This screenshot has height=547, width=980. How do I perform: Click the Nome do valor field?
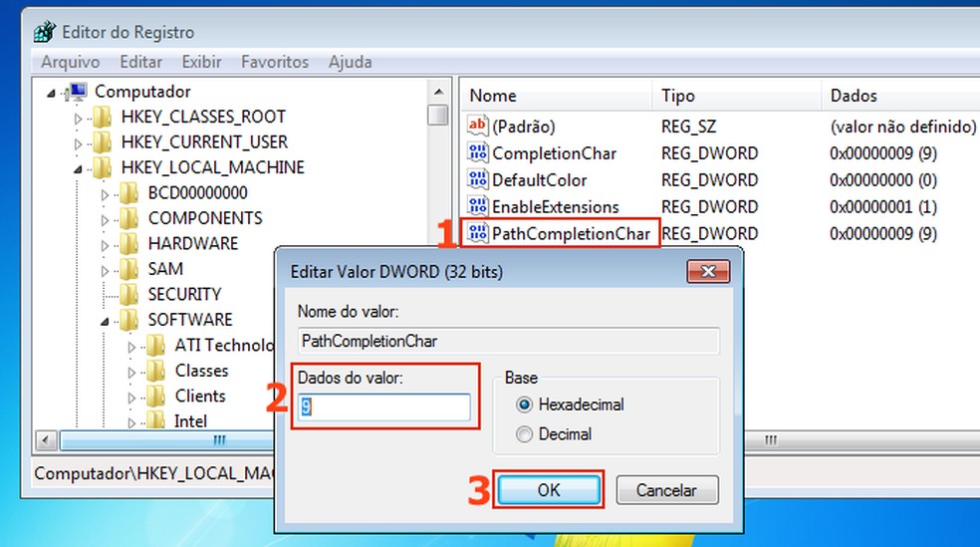[x=508, y=341]
